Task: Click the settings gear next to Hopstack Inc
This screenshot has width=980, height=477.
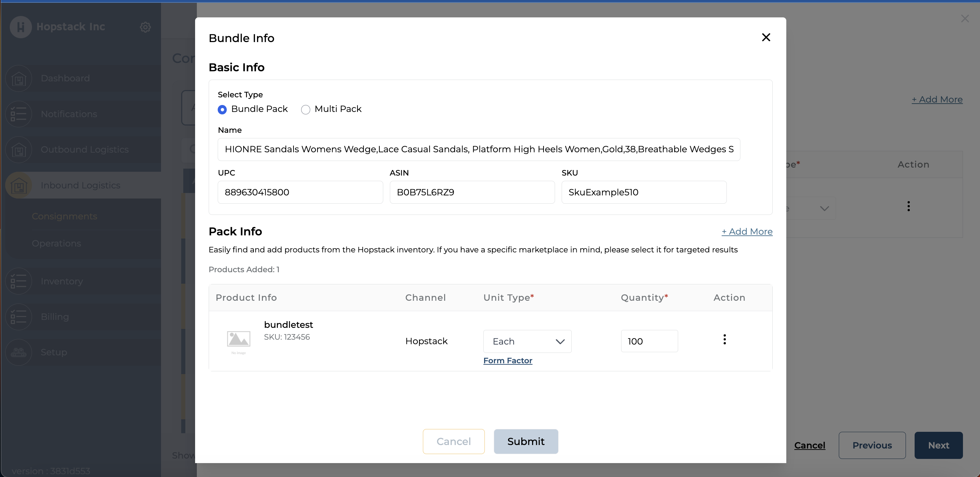Action: (x=145, y=27)
